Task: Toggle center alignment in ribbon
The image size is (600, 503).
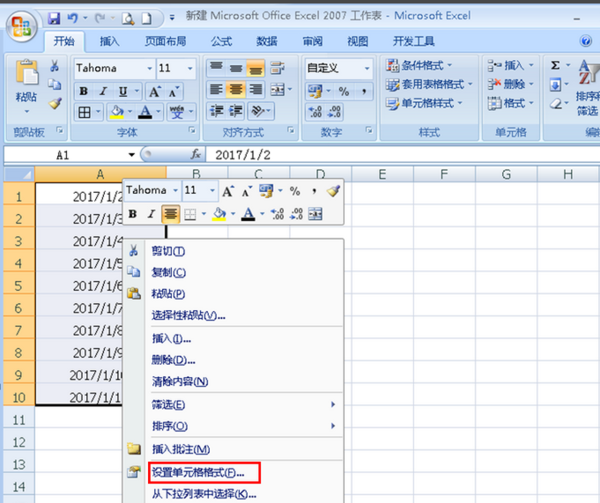Action: click(x=236, y=90)
